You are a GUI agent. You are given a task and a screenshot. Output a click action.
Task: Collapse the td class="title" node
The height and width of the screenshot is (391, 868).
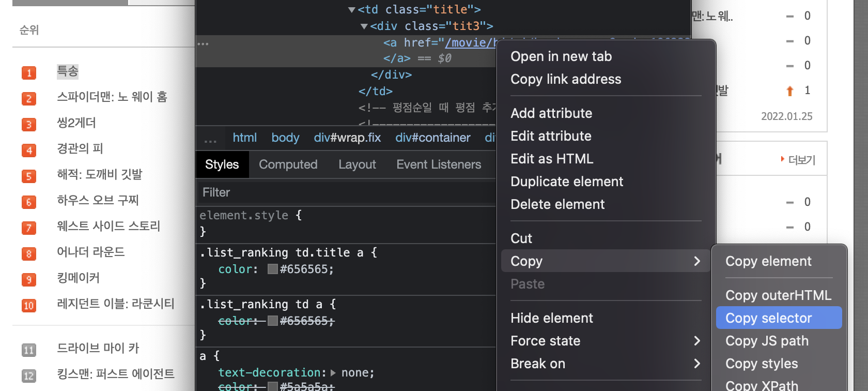pos(352,10)
